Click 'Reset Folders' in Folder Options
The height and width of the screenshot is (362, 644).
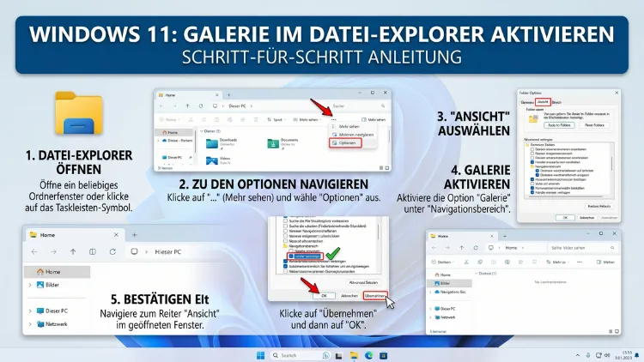point(594,125)
